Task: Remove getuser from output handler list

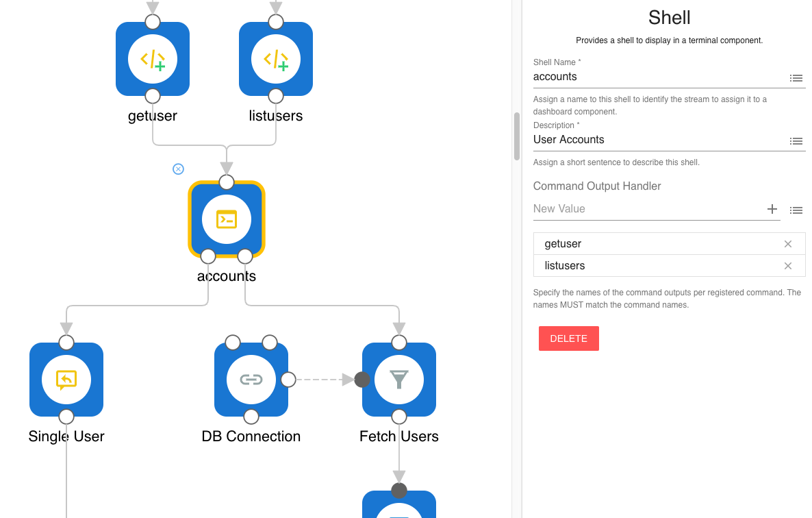Action: (787, 244)
